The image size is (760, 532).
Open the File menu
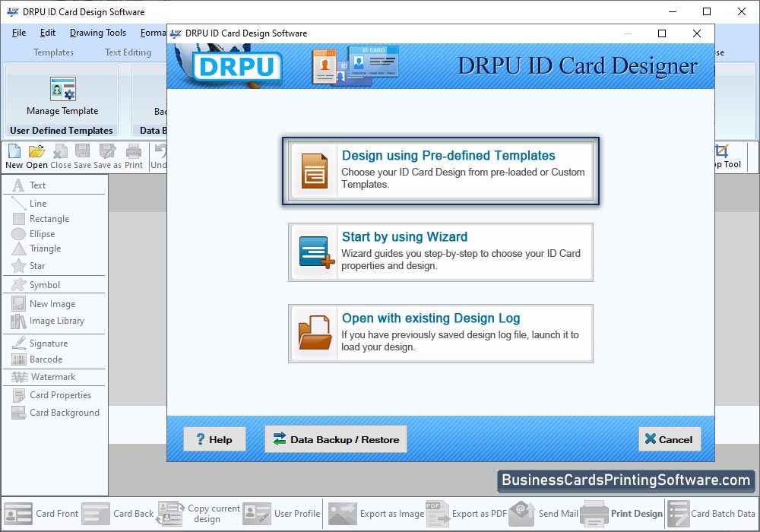point(19,33)
